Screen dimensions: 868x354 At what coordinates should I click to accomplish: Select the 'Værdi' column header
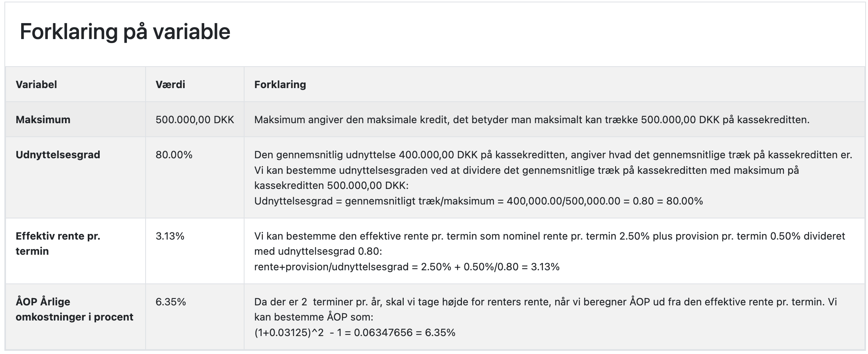point(170,85)
